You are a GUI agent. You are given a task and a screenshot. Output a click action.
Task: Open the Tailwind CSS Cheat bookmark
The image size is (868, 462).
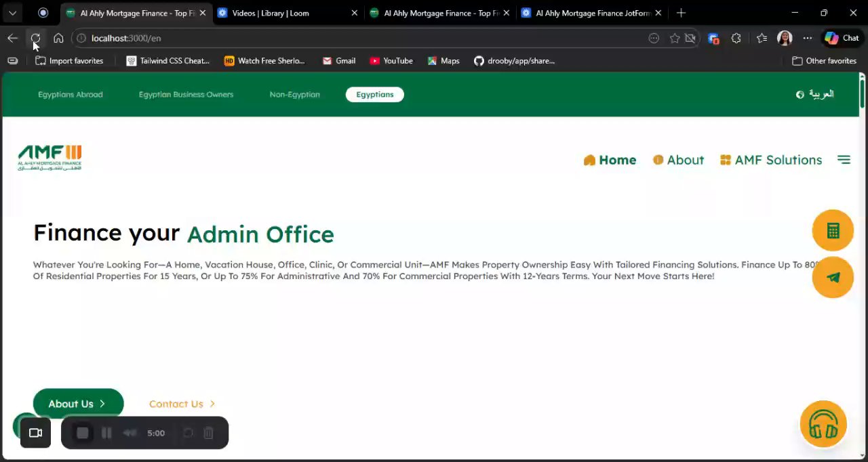167,61
